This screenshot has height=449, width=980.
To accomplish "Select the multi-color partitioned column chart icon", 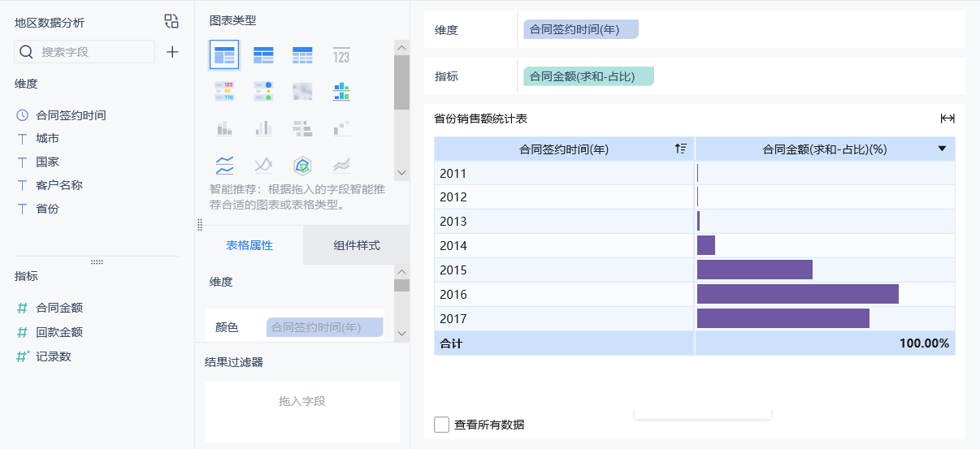I will [x=341, y=91].
